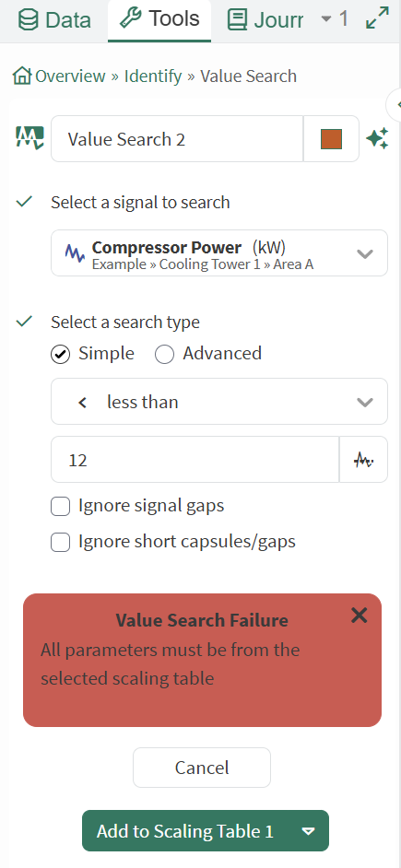Click the collapse panel arrow at edge
401x868 pixels.
coord(395,104)
